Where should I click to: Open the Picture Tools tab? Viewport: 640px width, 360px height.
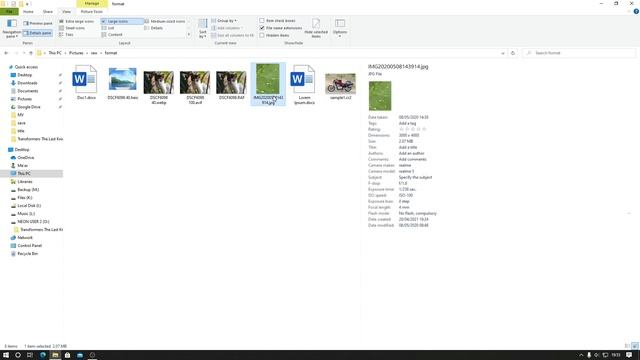92,11
